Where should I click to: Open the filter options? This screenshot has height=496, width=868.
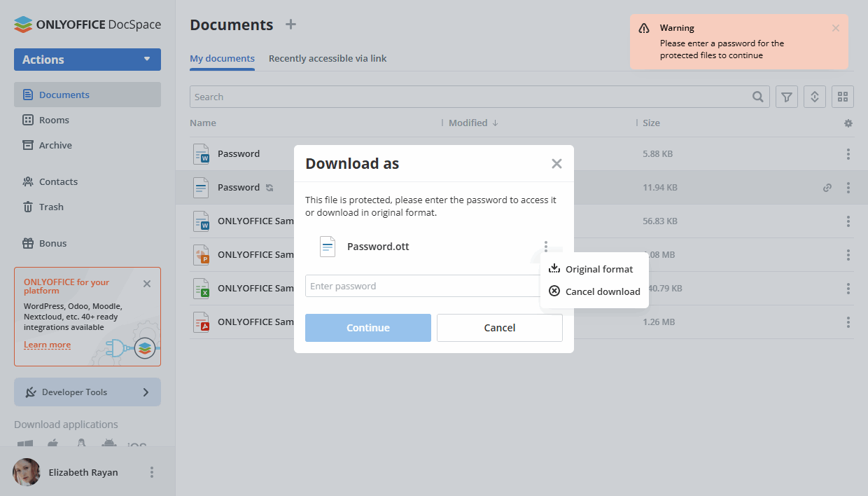787,97
